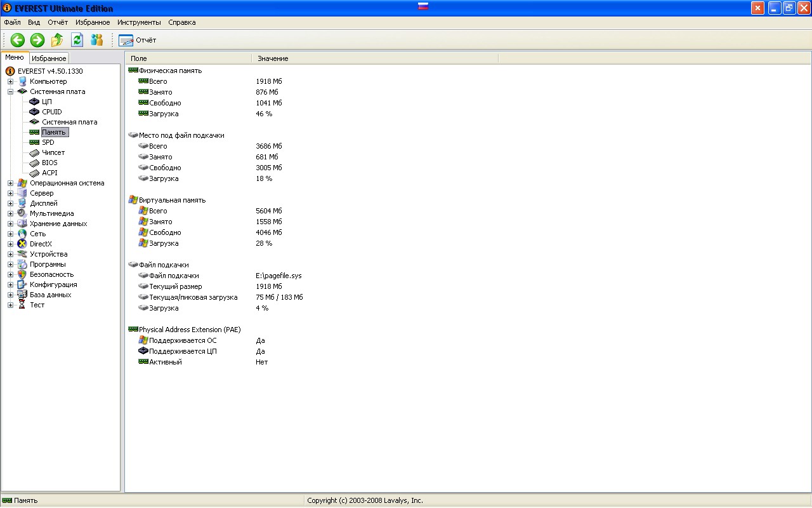Select the Чипсет icon in tree
Image resolution: width=812 pixels, height=508 pixels.
(x=34, y=152)
